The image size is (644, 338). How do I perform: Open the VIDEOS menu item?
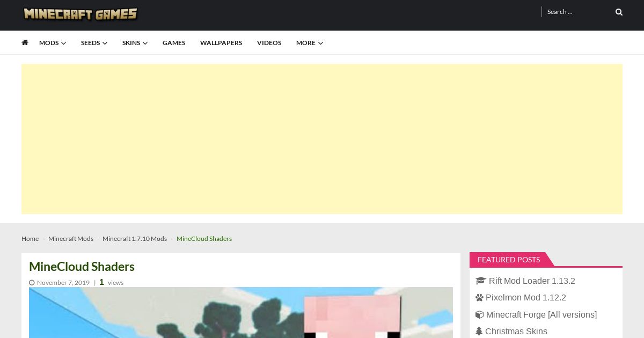click(x=269, y=43)
